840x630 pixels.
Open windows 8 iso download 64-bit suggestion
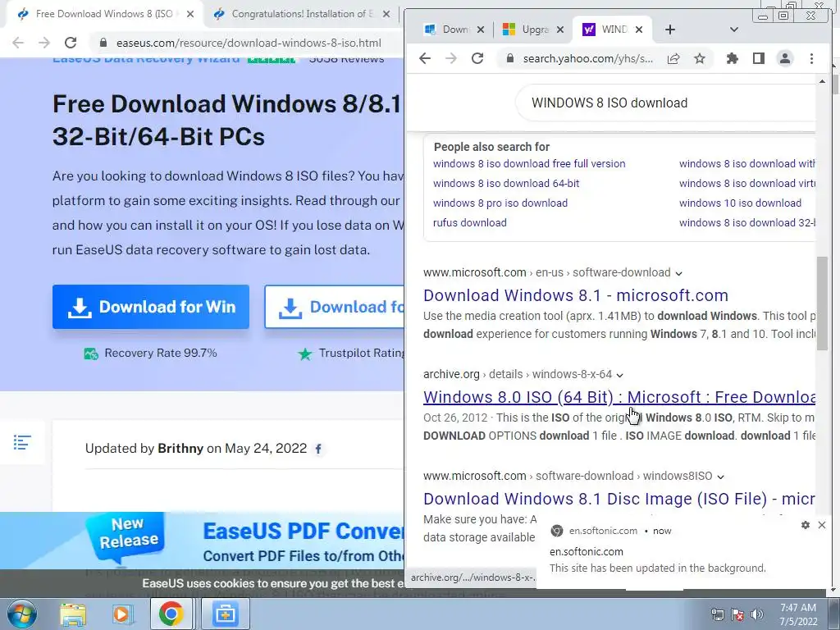click(506, 183)
